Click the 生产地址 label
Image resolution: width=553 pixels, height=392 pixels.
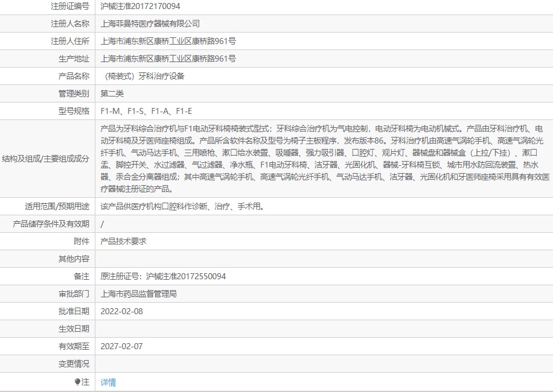74,58
